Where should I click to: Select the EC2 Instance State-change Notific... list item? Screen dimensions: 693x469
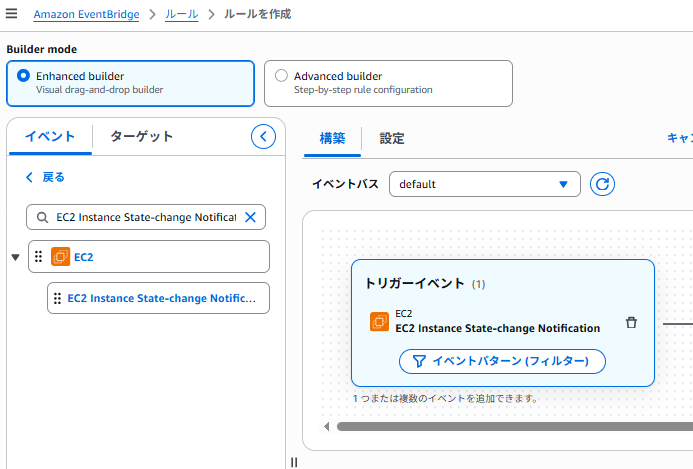tap(158, 298)
